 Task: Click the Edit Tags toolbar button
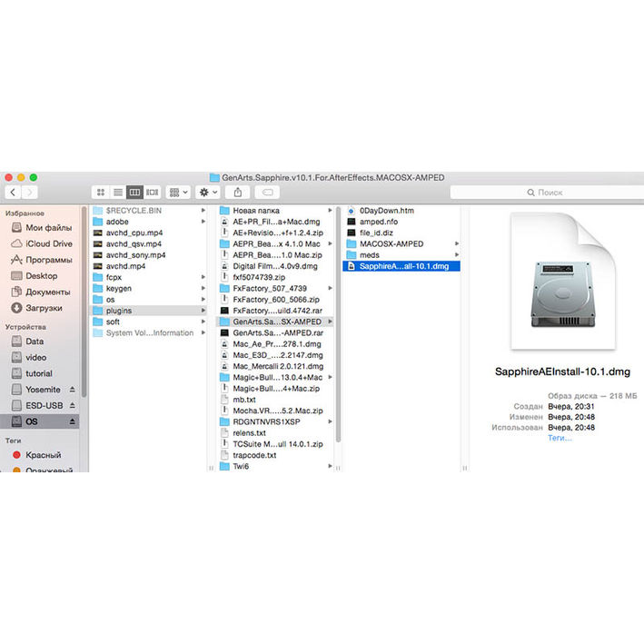(x=267, y=192)
